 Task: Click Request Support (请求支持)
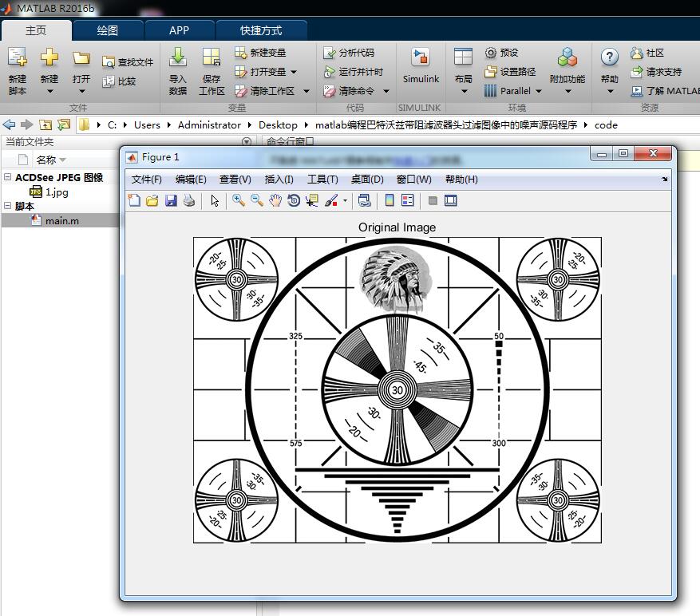click(x=656, y=72)
